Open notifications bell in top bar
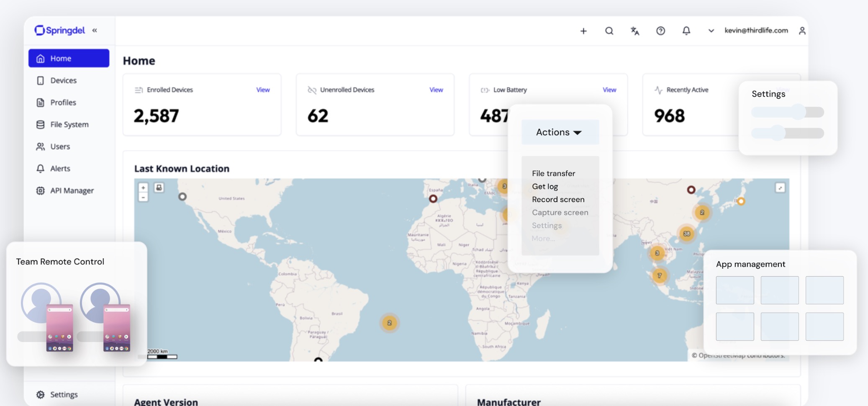Screen dimensions: 868x406 (686, 31)
